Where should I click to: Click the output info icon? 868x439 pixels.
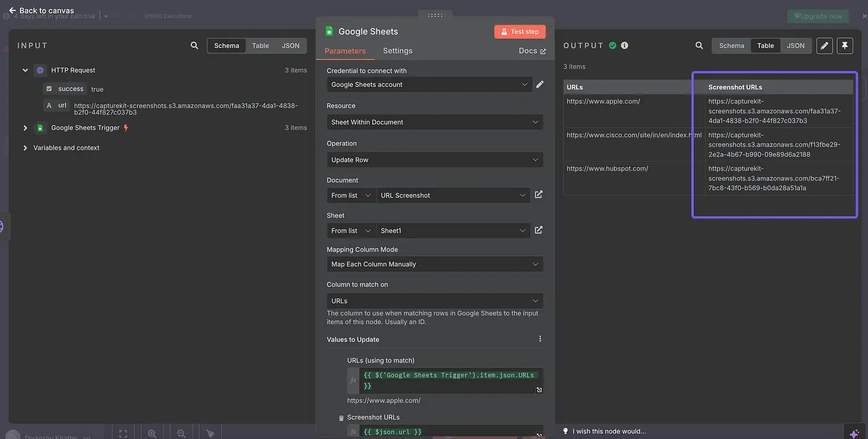(x=624, y=45)
